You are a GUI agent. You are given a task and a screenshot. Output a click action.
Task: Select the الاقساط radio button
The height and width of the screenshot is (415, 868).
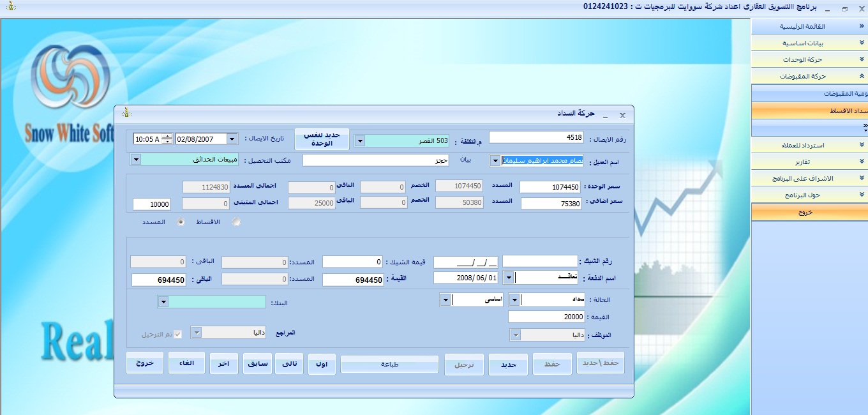pyautogui.click(x=237, y=222)
